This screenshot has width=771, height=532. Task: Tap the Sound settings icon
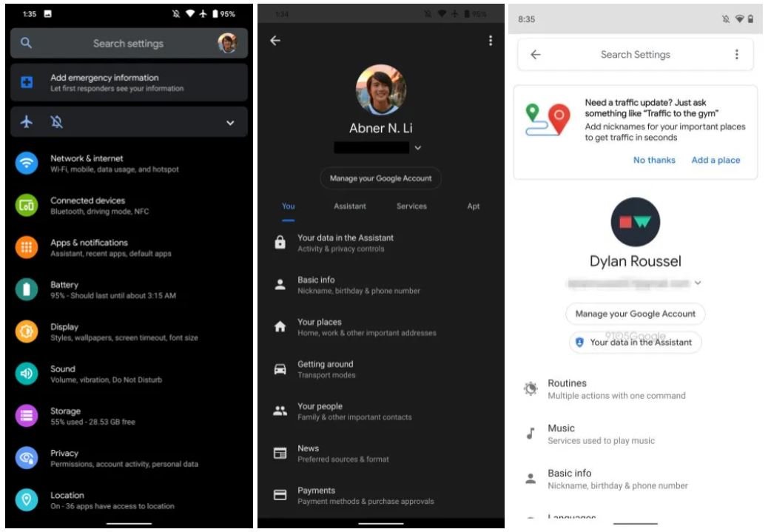(x=27, y=374)
